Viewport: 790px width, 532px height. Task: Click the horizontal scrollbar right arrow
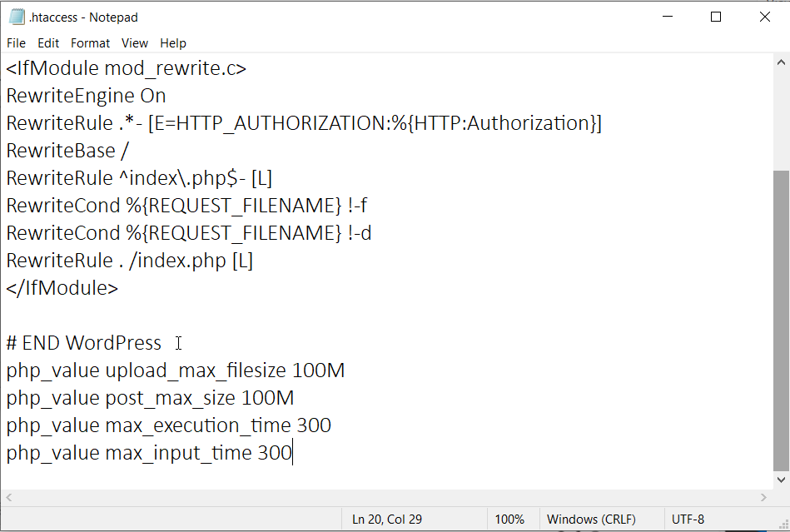764,497
